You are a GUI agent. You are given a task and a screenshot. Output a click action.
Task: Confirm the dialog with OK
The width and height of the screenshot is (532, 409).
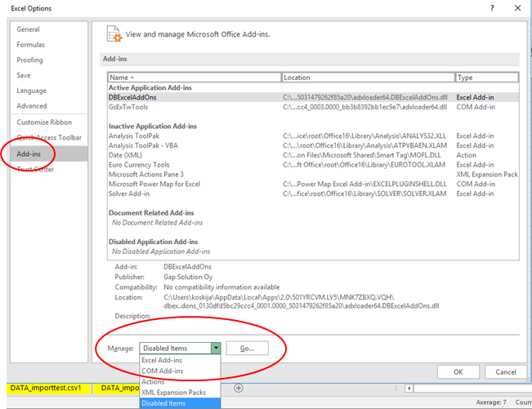click(x=458, y=371)
